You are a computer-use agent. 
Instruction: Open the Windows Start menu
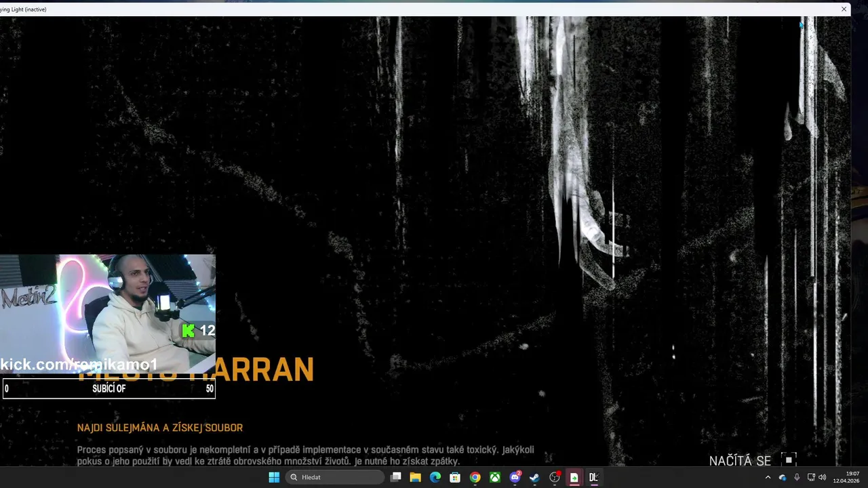pyautogui.click(x=274, y=477)
